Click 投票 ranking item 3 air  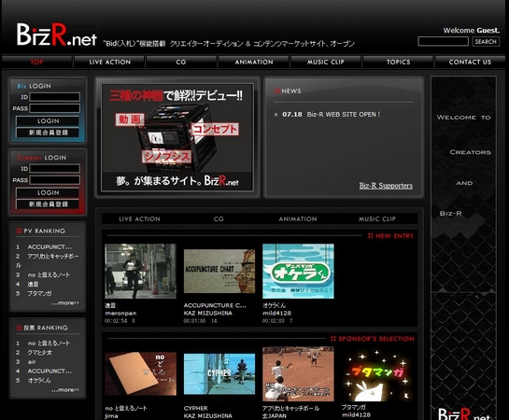click(32, 361)
